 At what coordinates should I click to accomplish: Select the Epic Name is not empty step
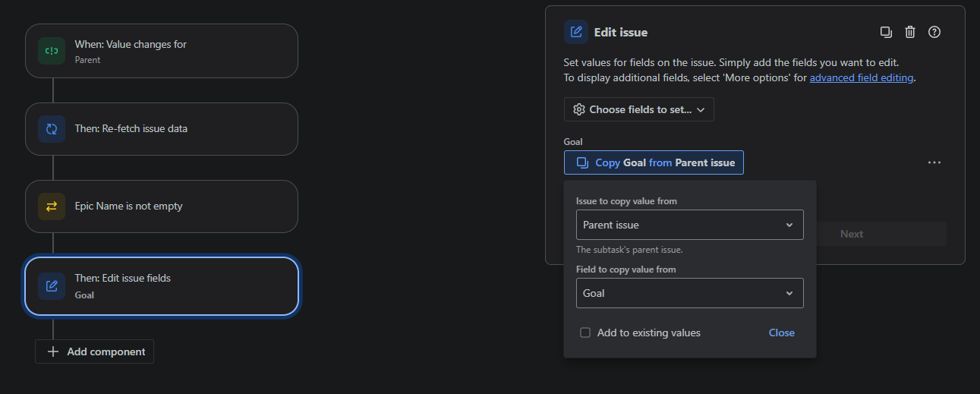(162, 206)
